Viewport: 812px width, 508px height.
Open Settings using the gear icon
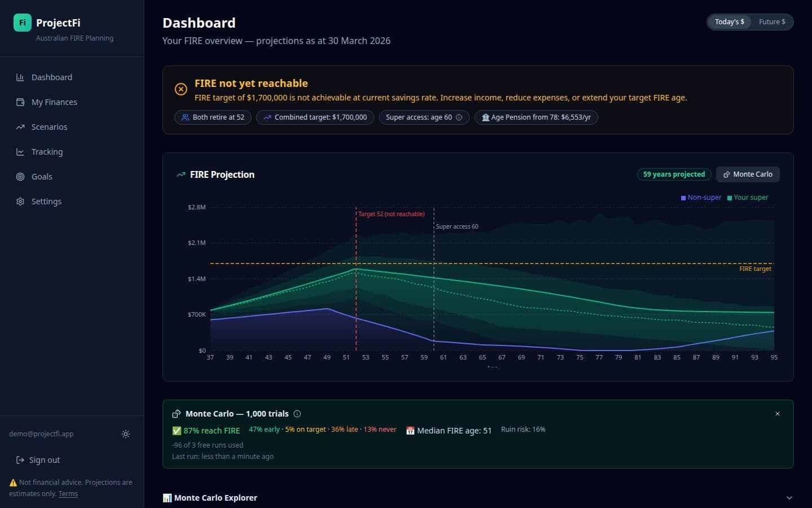point(20,201)
